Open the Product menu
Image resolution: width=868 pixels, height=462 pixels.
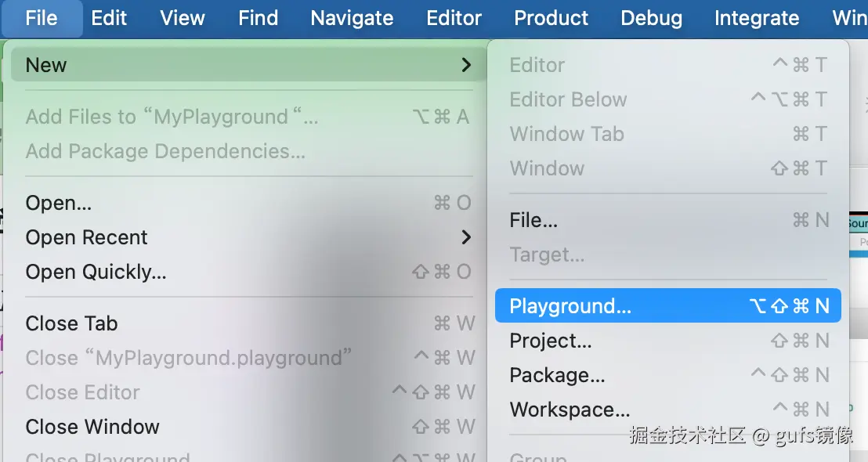[x=551, y=18]
